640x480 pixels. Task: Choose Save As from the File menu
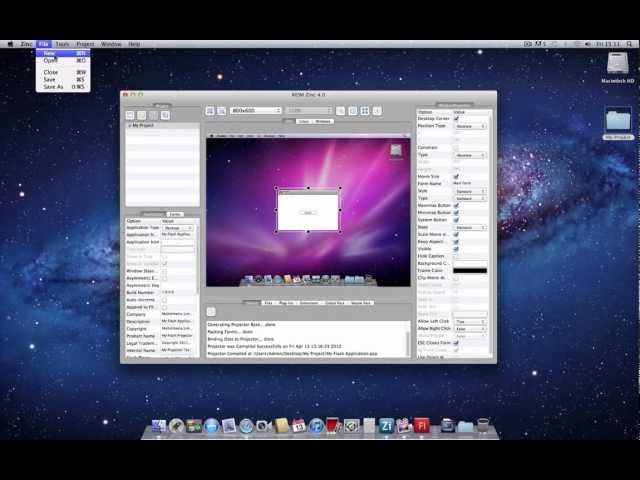pos(63,87)
